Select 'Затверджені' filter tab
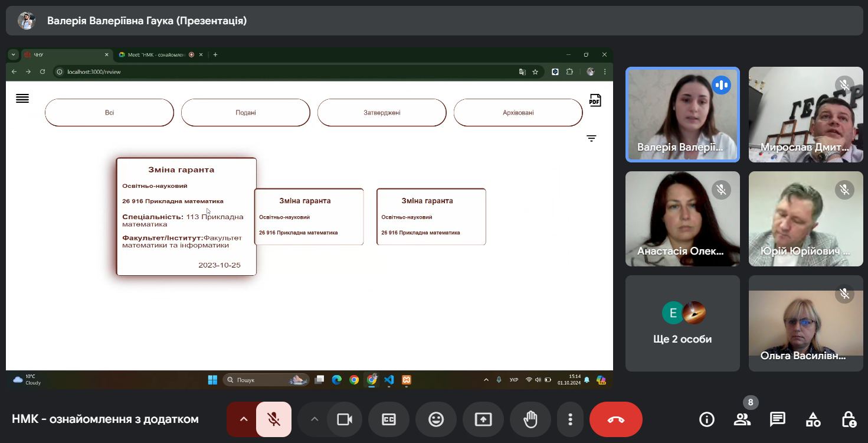The image size is (868, 443). pyautogui.click(x=382, y=112)
